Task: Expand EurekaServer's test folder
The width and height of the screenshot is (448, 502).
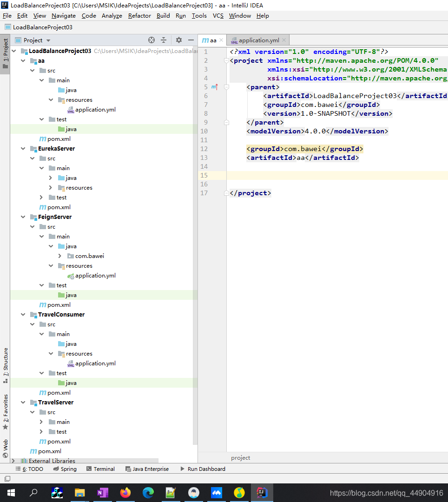Action: pos(41,197)
